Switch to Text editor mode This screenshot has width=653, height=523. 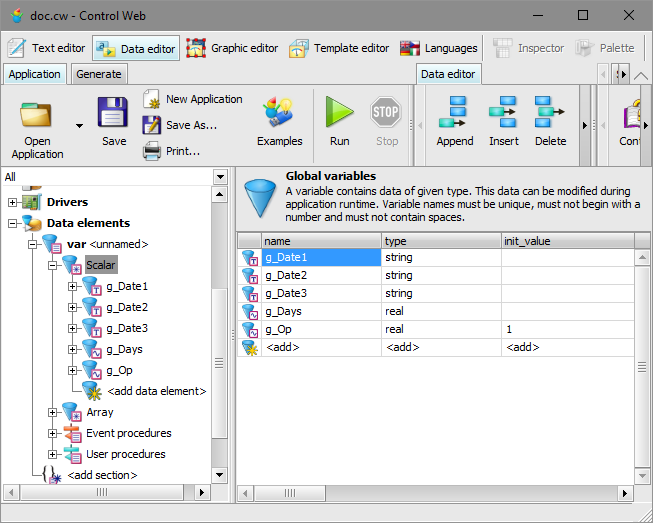click(x=47, y=48)
